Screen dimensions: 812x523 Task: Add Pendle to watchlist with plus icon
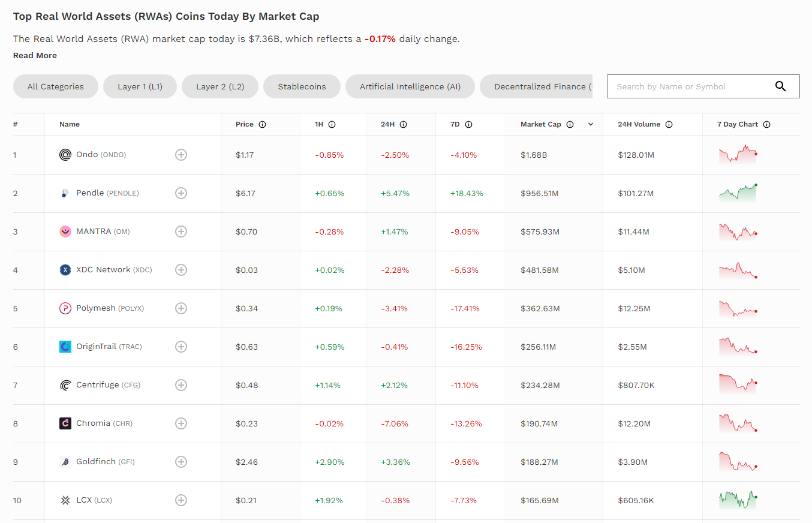tap(181, 193)
